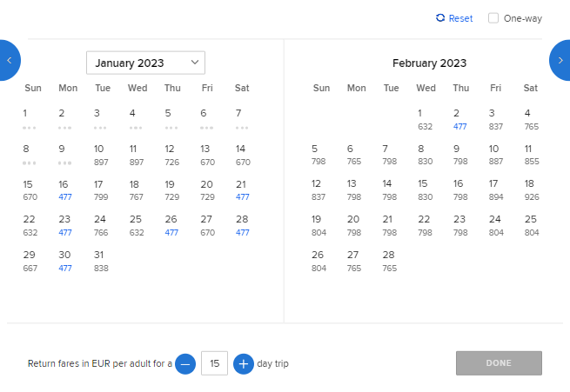
Task: Enable the One-way checkbox
Action: tap(493, 18)
